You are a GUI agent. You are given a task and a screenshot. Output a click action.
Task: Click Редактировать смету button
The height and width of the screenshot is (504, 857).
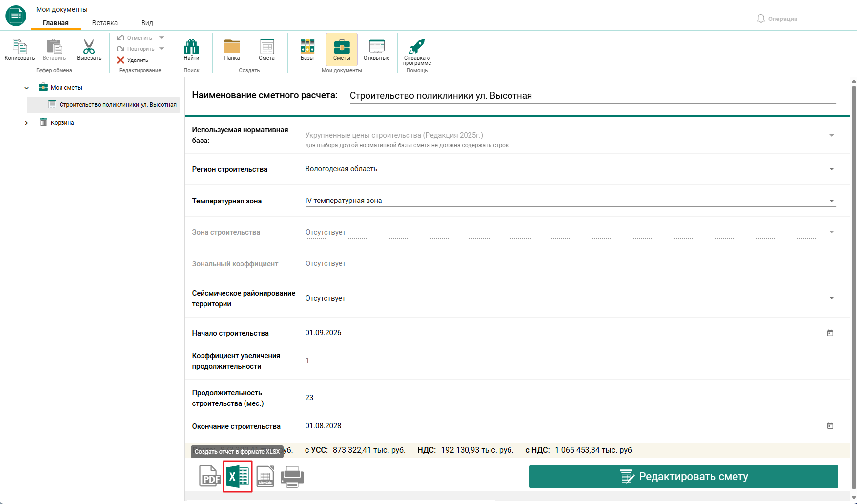(683, 477)
